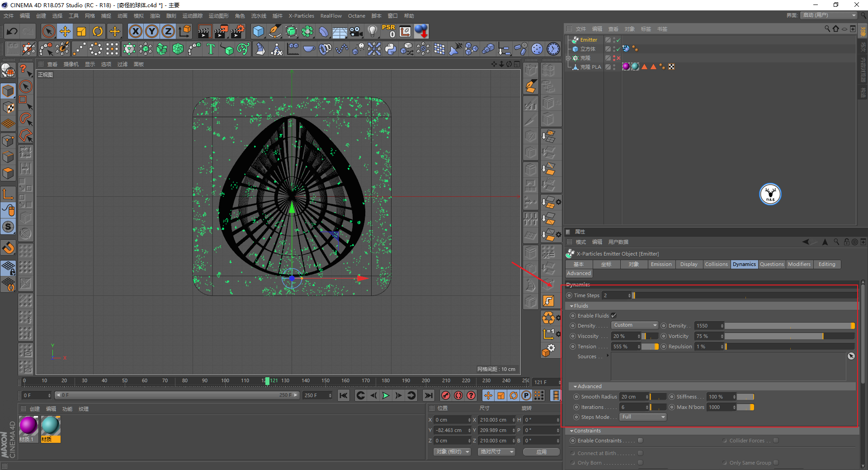Open the X-Particles menu
The width and height of the screenshot is (868, 470).
[x=301, y=16]
